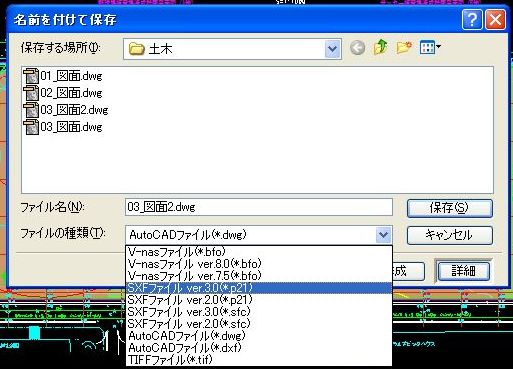Choose SXFファイル ver.2.0(*.sfc) type
Image resolution: width=513 pixels, height=369 pixels.
pyautogui.click(x=259, y=324)
